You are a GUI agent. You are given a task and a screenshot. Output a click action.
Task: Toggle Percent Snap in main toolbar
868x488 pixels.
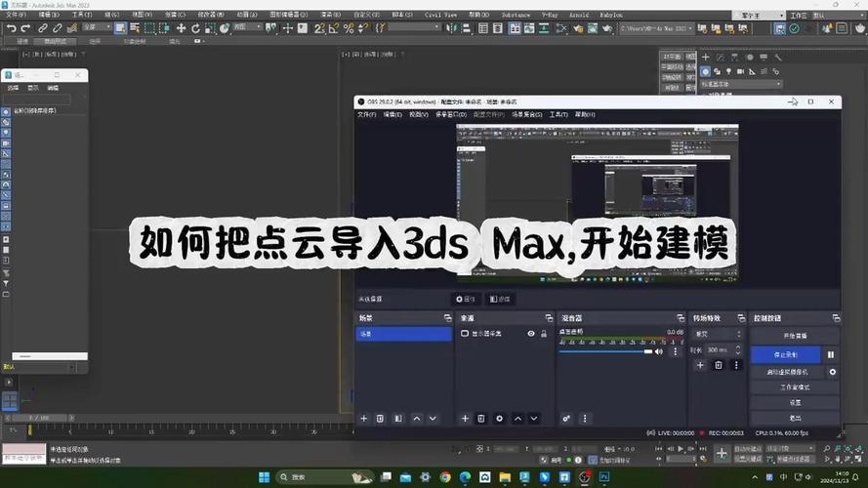click(349, 28)
